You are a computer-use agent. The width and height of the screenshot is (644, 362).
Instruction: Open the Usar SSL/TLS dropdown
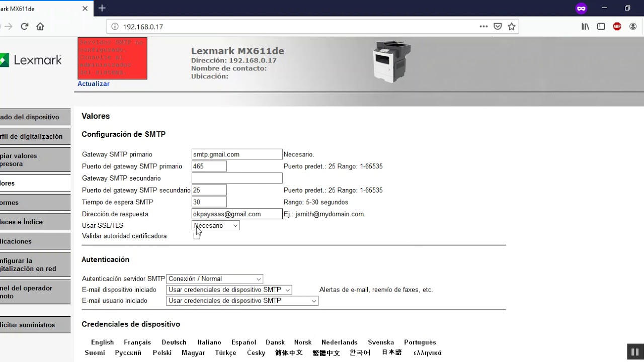[216, 226]
